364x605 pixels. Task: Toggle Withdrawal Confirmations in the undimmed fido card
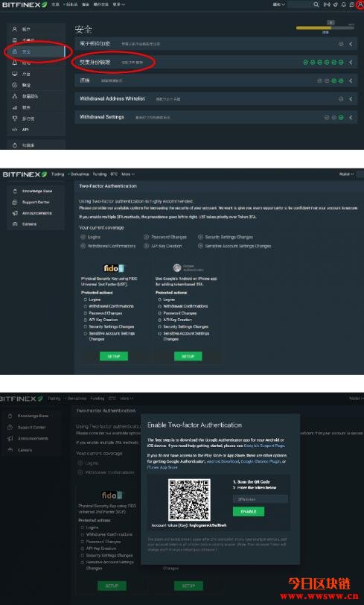86,306
